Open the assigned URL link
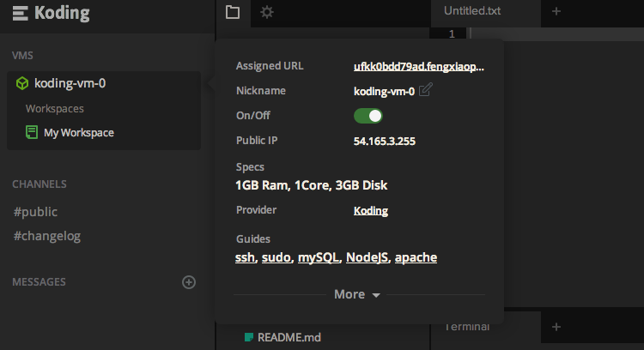644x350 pixels. pos(419,66)
